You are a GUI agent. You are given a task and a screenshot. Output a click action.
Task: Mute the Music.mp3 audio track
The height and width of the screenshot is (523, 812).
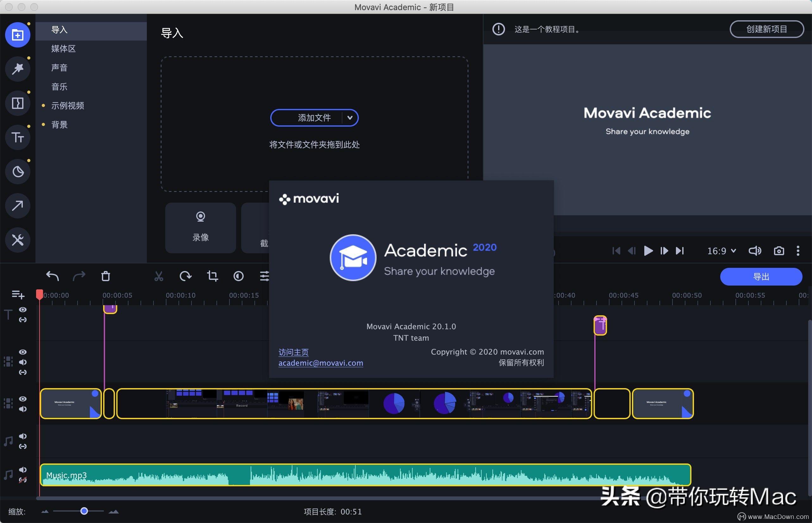[23, 470]
